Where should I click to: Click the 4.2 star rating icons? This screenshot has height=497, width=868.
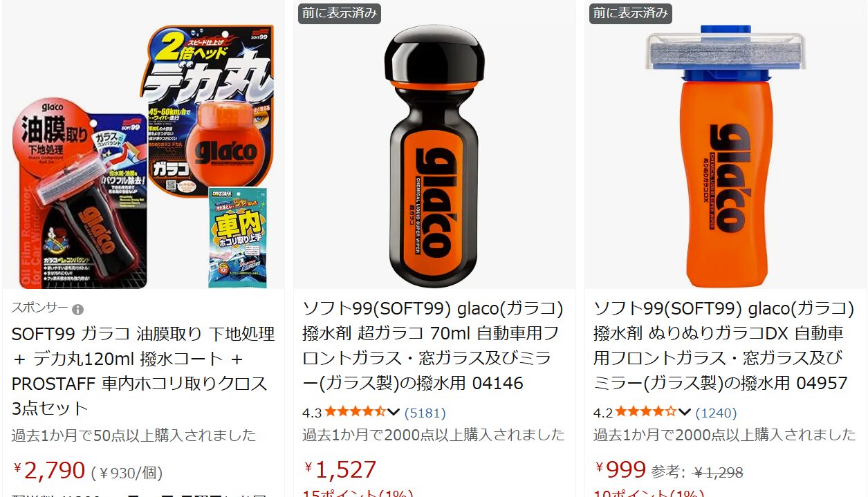pyautogui.click(x=646, y=413)
